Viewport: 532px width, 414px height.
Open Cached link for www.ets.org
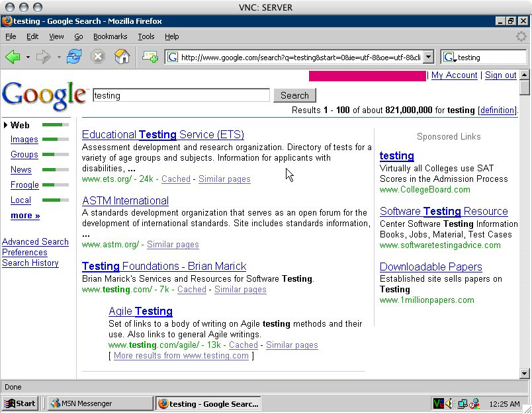pyautogui.click(x=176, y=179)
